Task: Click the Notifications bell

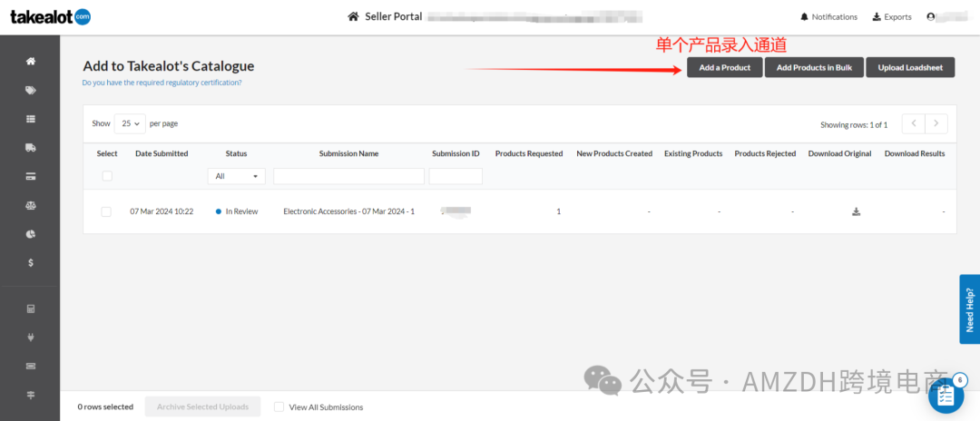Action: [828, 16]
